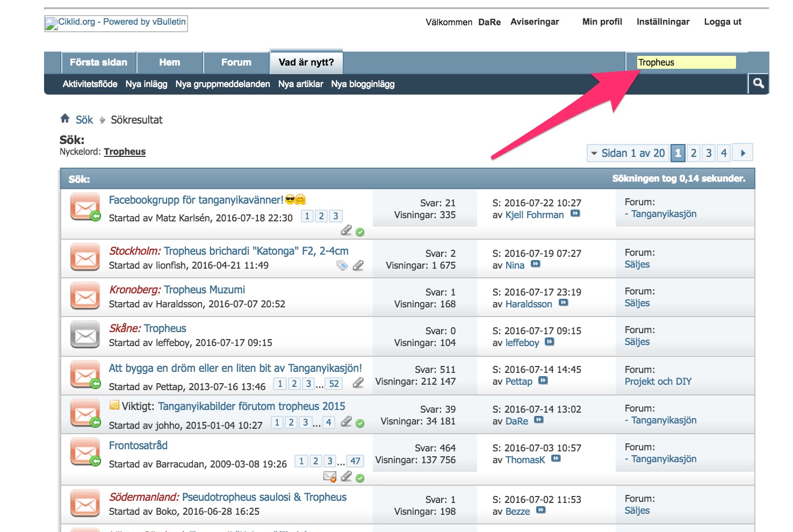Go to last post icon beside DaRe
Viewport: 793px width, 532px height.
[539, 420]
